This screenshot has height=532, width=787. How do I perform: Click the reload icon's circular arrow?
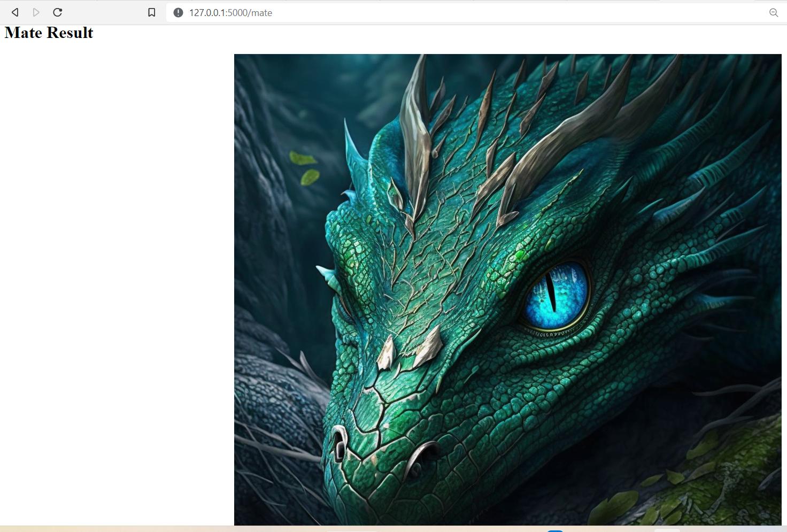click(x=57, y=12)
